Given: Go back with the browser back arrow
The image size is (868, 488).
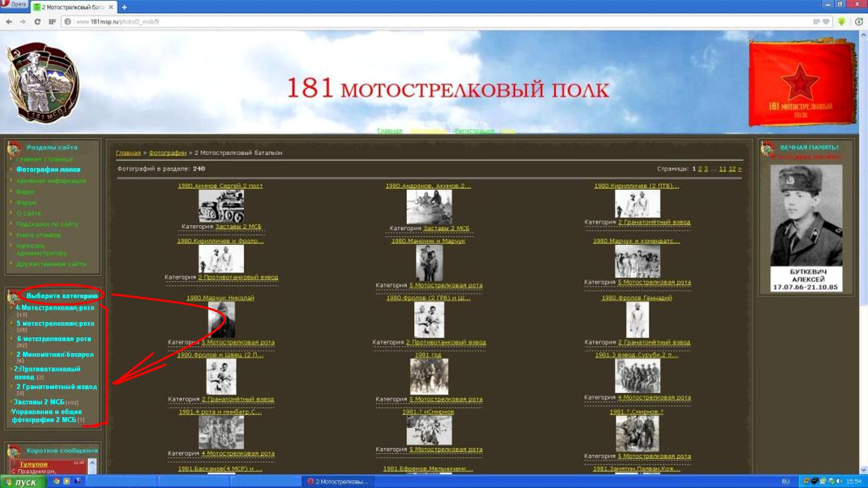Looking at the screenshot, I should pyautogui.click(x=9, y=21).
